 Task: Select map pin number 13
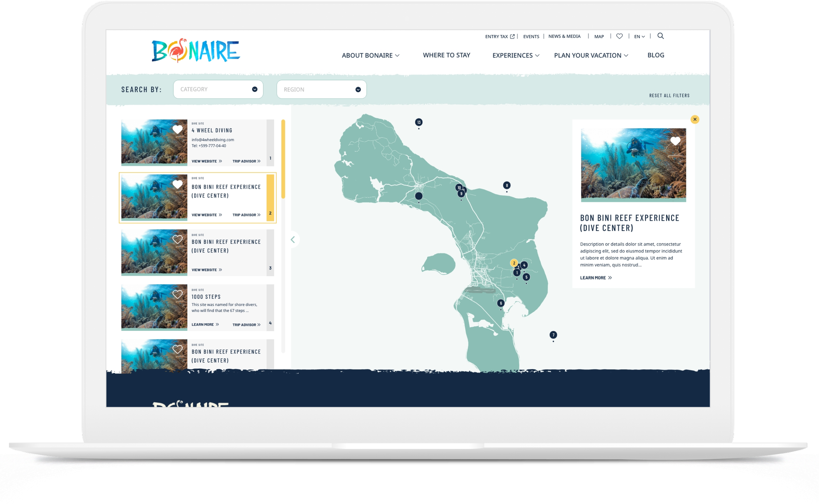[x=419, y=122]
